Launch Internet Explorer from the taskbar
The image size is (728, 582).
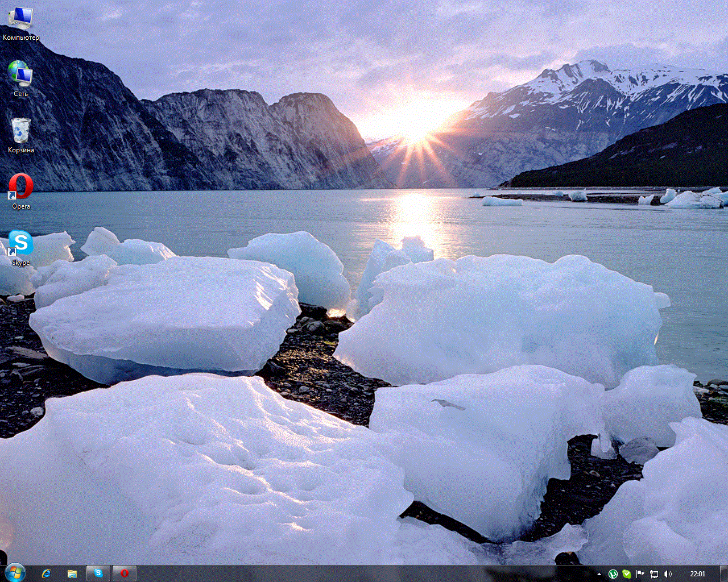tap(46, 573)
